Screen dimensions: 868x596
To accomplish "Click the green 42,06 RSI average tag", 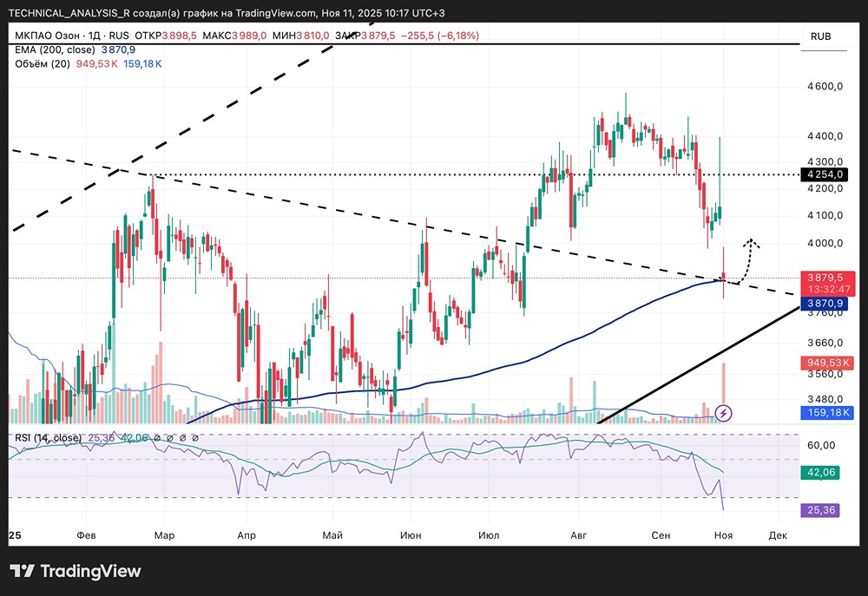I will 820,472.
